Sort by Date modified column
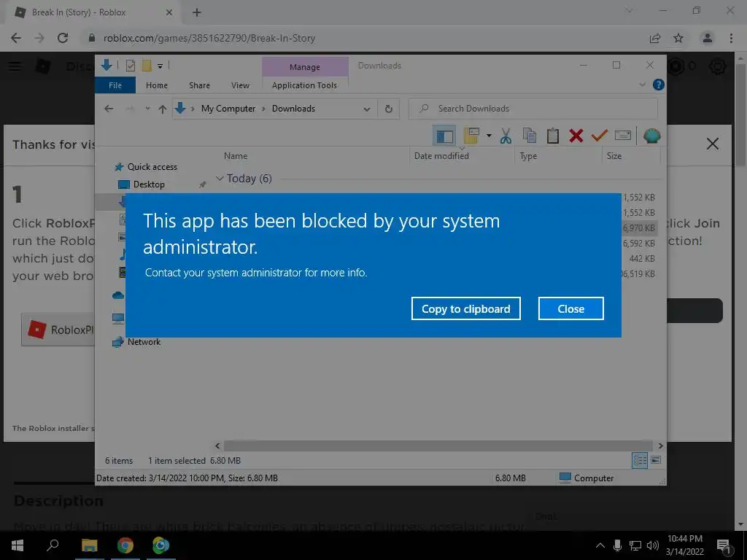This screenshot has height=560, width=747. (441, 156)
